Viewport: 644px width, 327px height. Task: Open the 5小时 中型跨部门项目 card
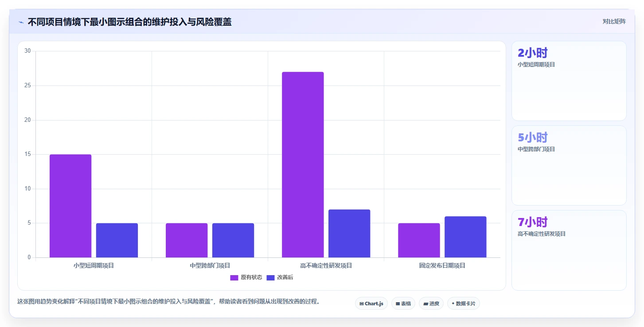(569, 166)
